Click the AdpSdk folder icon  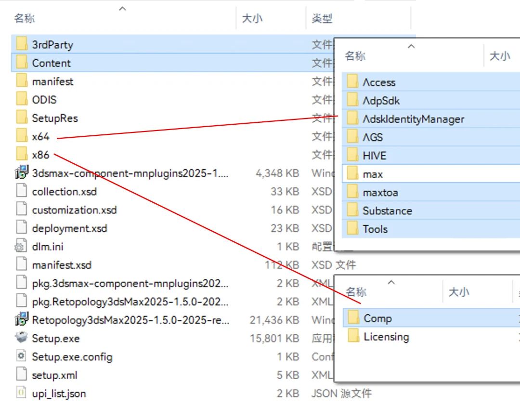[352, 100]
